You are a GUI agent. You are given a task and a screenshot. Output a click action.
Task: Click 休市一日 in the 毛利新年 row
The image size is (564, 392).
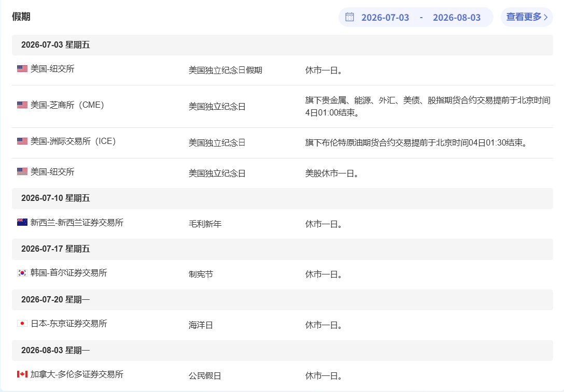[323, 224]
